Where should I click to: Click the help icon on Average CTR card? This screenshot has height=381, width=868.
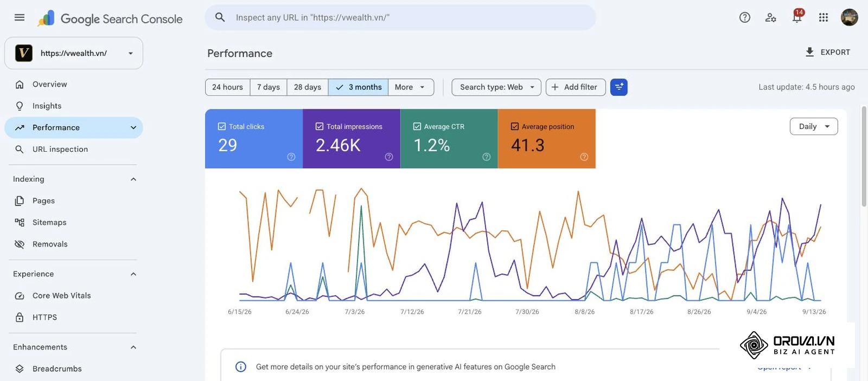[487, 157]
